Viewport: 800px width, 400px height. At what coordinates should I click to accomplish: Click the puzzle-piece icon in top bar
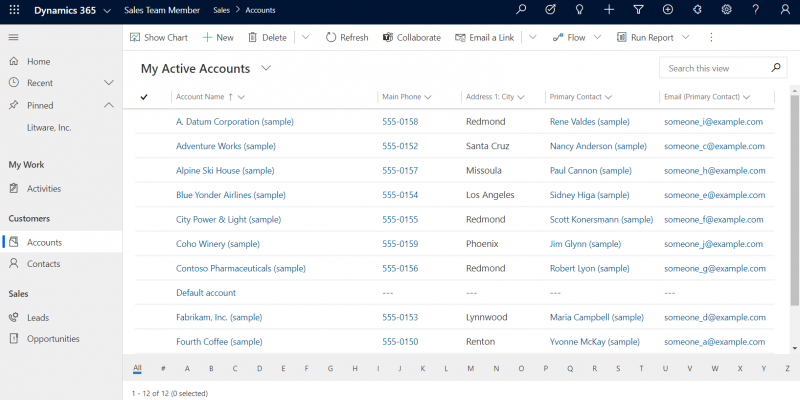pos(697,10)
